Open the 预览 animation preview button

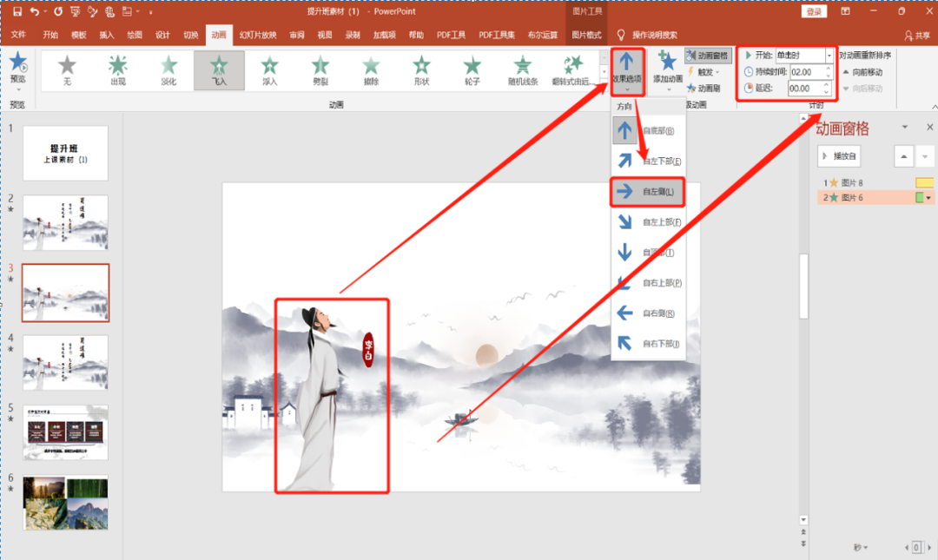click(x=18, y=70)
